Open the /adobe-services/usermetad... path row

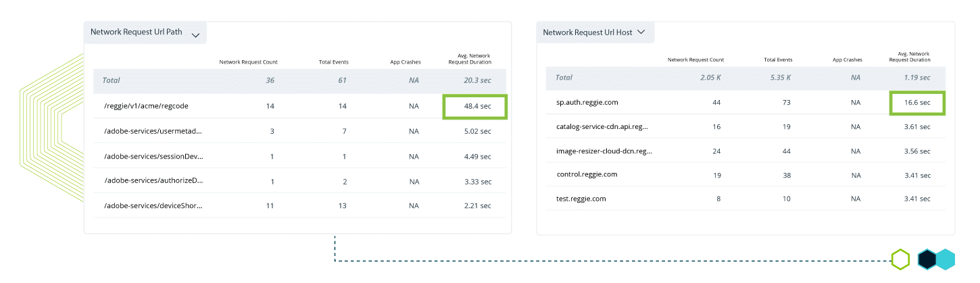153,131
